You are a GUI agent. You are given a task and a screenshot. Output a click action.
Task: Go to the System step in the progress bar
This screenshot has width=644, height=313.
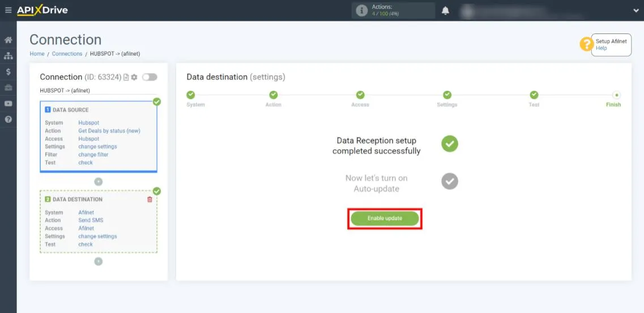[x=191, y=95]
